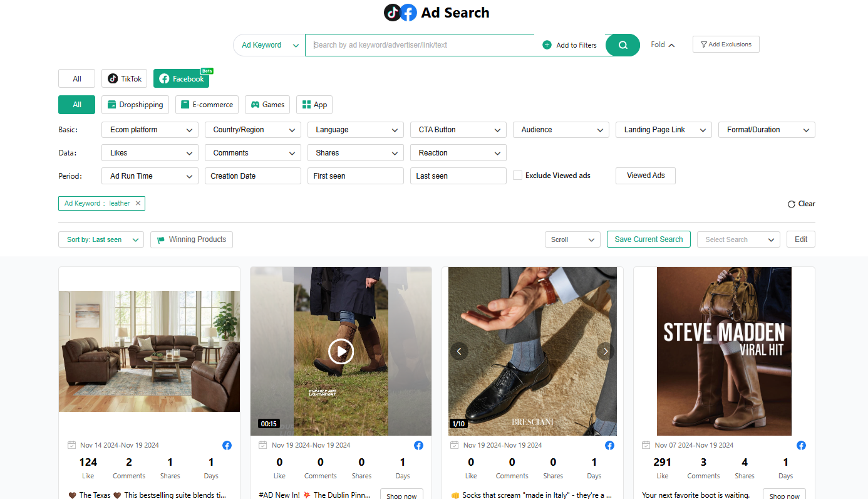
Task: Expand the CTA Button dropdown
Action: click(458, 130)
